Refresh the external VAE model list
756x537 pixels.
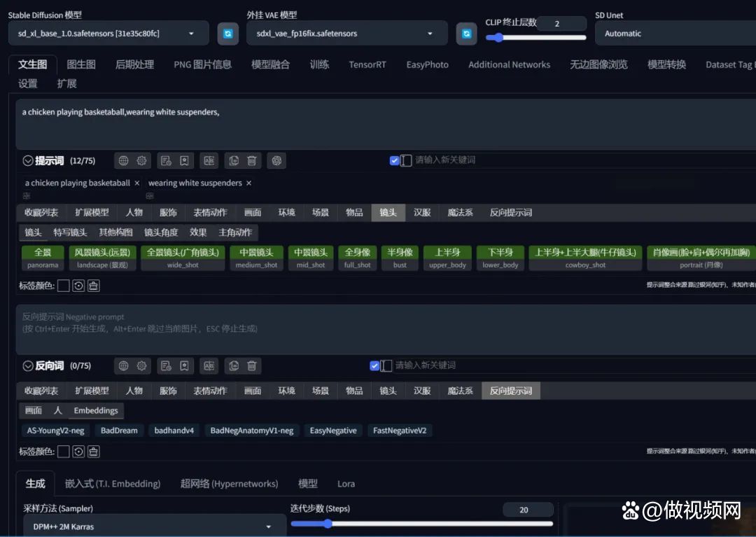466,34
